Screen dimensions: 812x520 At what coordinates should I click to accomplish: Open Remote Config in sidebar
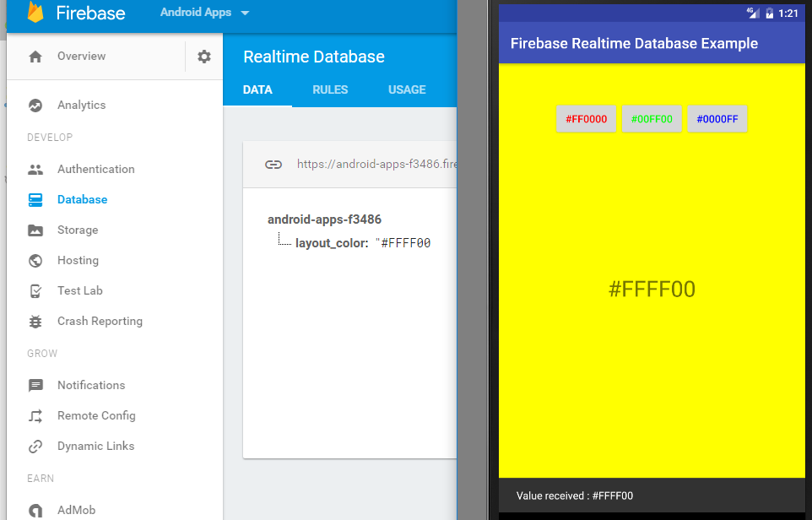96,415
